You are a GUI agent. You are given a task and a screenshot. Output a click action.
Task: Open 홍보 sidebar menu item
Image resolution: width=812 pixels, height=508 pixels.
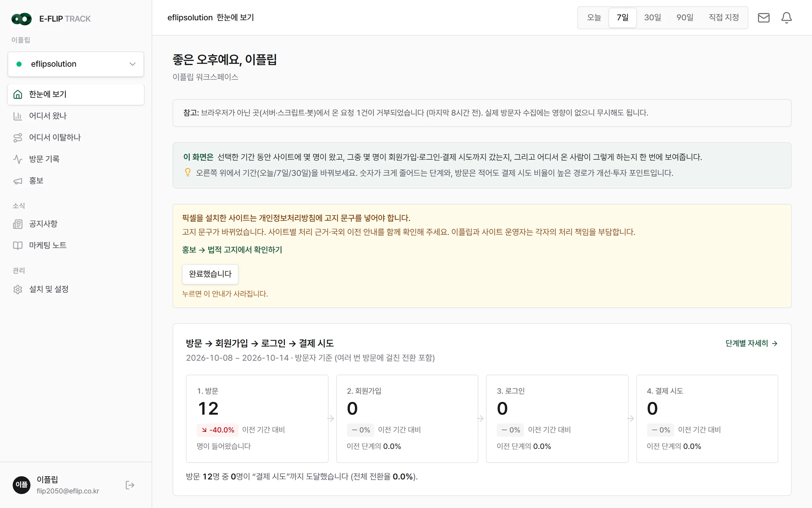pos(76,181)
